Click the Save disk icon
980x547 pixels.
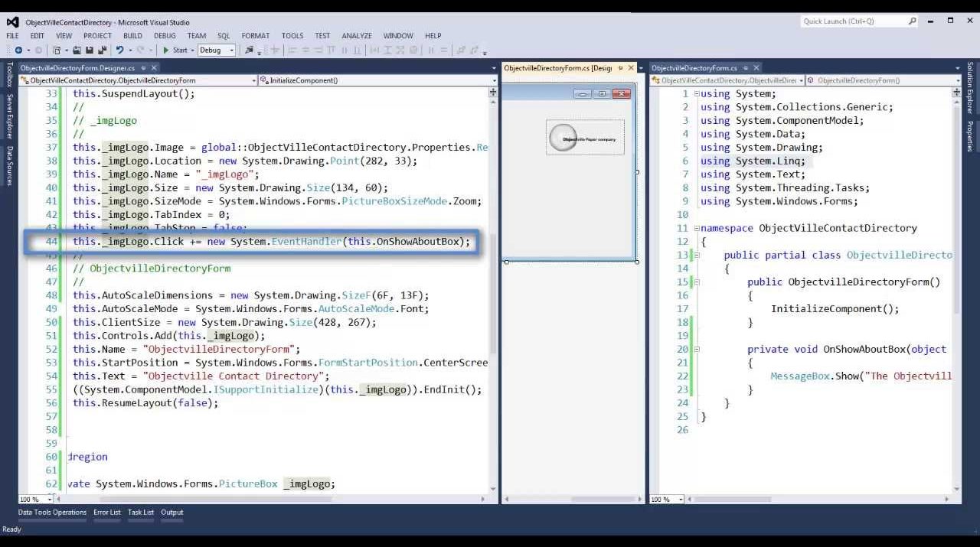[90, 50]
